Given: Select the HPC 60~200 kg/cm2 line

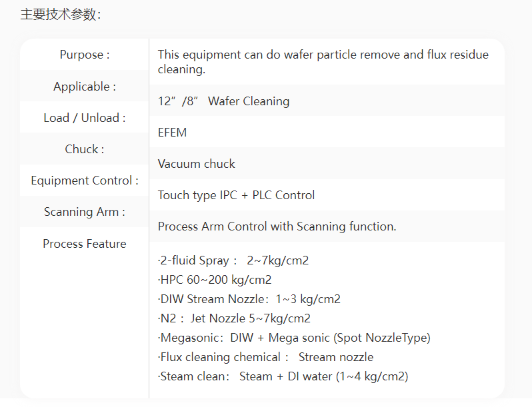Looking at the screenshot, I should tap(215, 280).
